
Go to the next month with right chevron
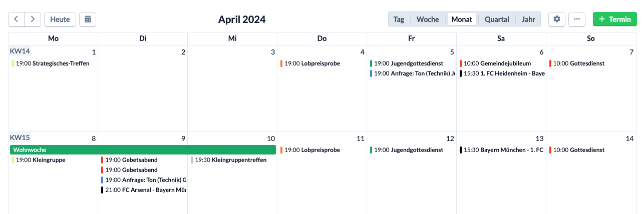(x=33, y=19)
